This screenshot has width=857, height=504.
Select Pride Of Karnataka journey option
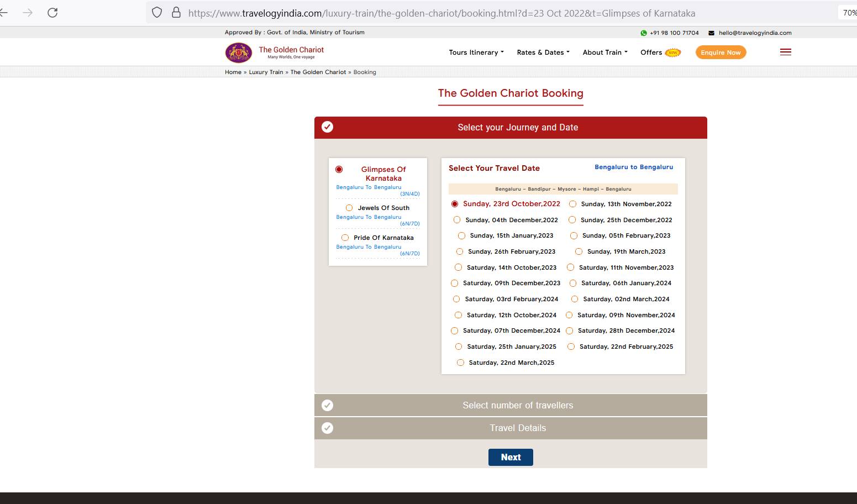[345, 238]
